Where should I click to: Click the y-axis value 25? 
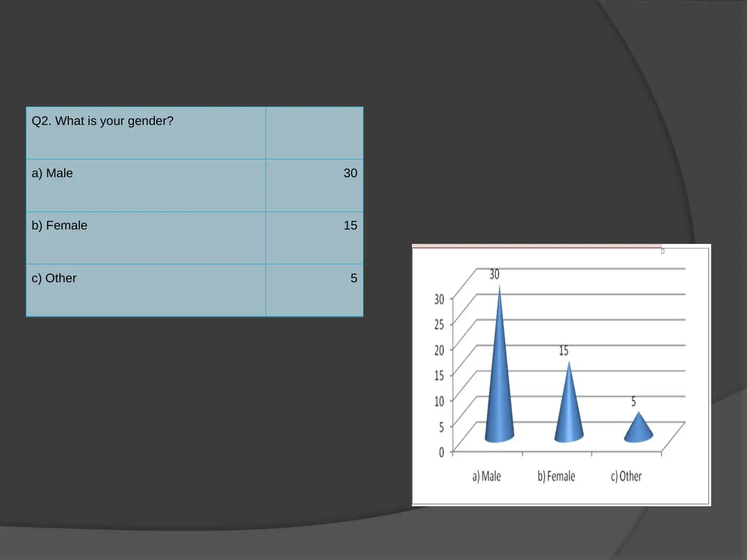[439, 325]
